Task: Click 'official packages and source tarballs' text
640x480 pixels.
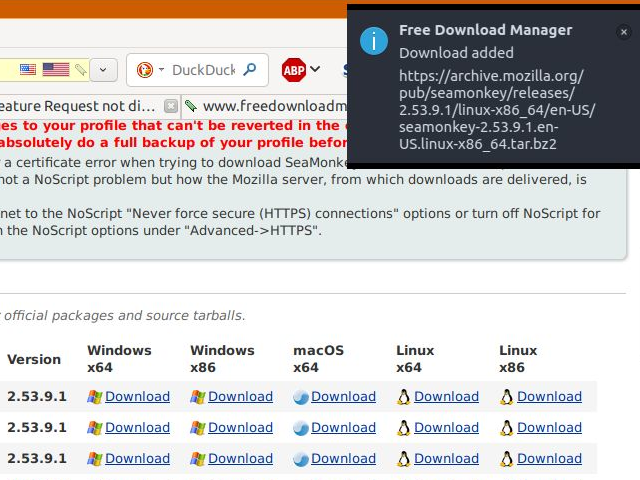Action: 124,316
